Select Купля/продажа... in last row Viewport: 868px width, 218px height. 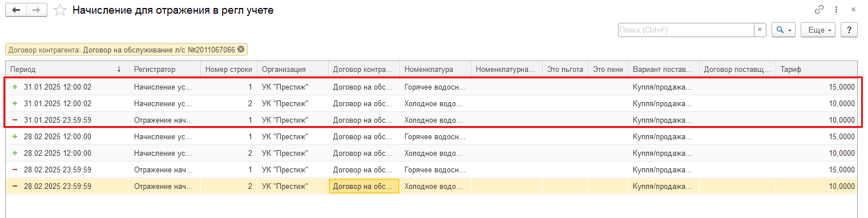coord(663,187)
